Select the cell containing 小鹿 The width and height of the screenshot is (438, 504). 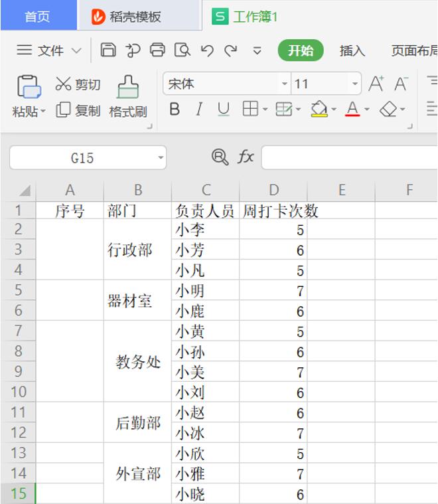205,311
